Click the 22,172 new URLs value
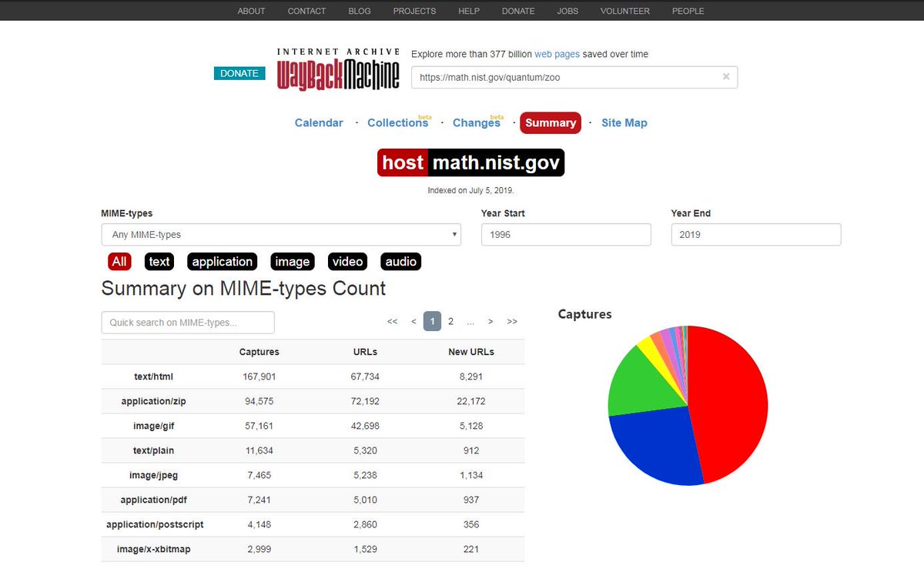 pos(471,401)
